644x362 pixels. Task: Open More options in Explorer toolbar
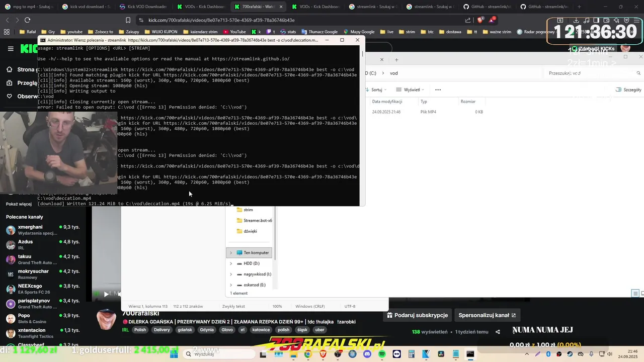point(438,89)
